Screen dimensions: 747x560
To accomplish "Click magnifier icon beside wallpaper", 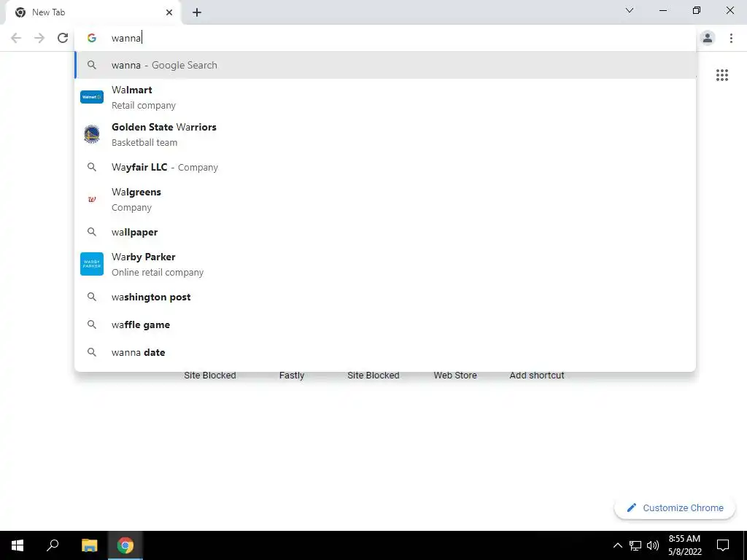I will [92, 232].
